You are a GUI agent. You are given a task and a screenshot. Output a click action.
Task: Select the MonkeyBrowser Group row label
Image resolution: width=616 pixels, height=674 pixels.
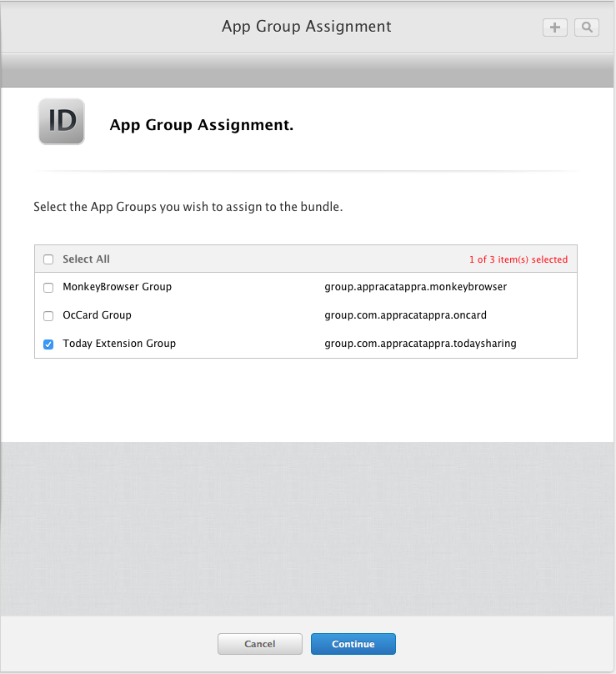pos(117,287)
